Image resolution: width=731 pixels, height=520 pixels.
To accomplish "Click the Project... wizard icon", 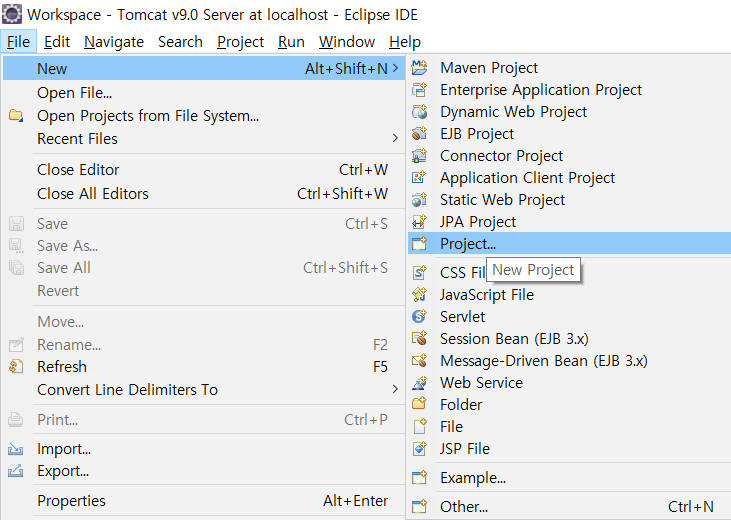I will click(x=419, y=243).
